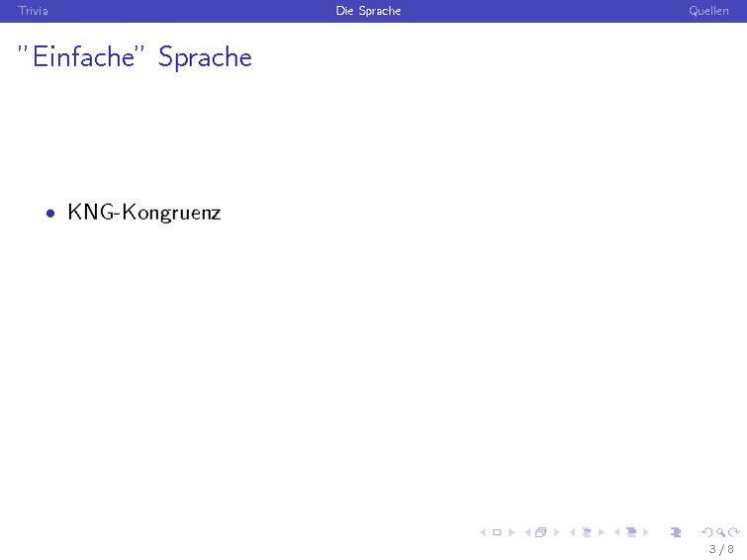
Task: Go to previous section arrow
Action: click(x=616, y=532)
